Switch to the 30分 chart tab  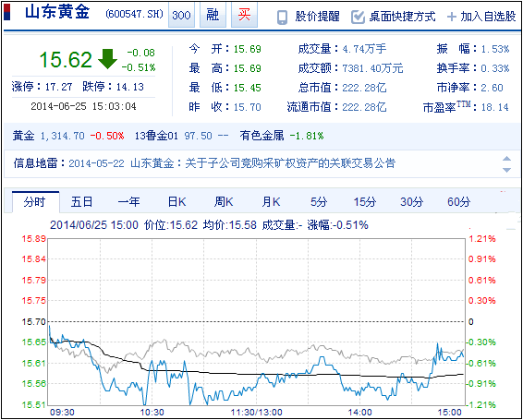coord(412,202)
